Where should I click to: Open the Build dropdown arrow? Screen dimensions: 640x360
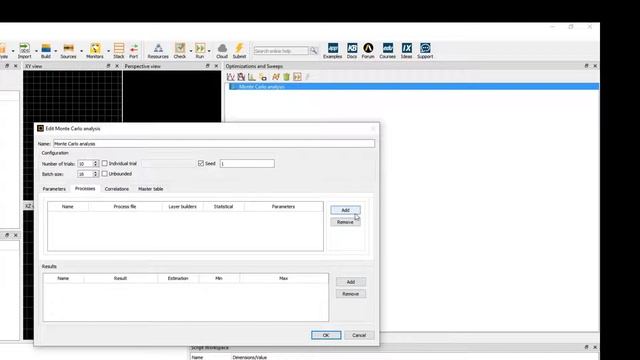click(56, 51)
